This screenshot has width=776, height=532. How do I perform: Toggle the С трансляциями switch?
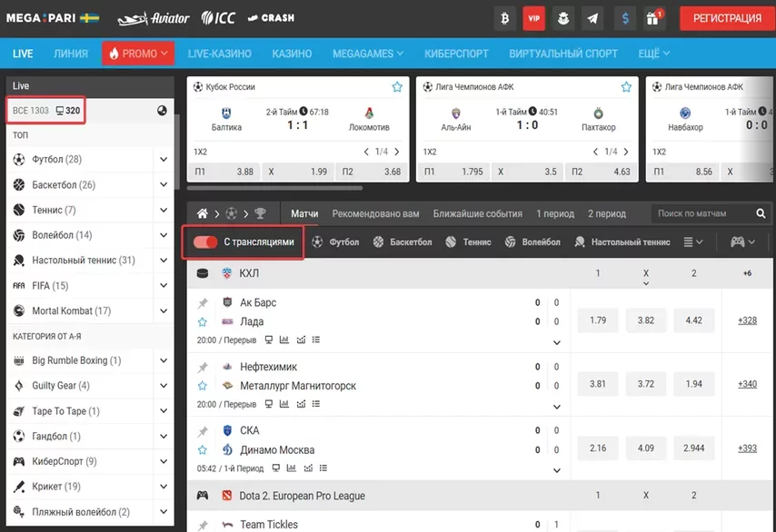pos(204,241)
